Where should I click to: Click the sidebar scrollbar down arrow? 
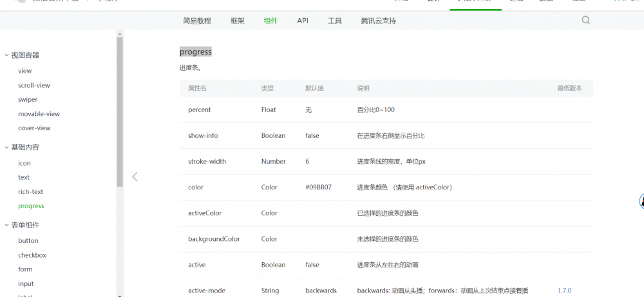[120, 294]
